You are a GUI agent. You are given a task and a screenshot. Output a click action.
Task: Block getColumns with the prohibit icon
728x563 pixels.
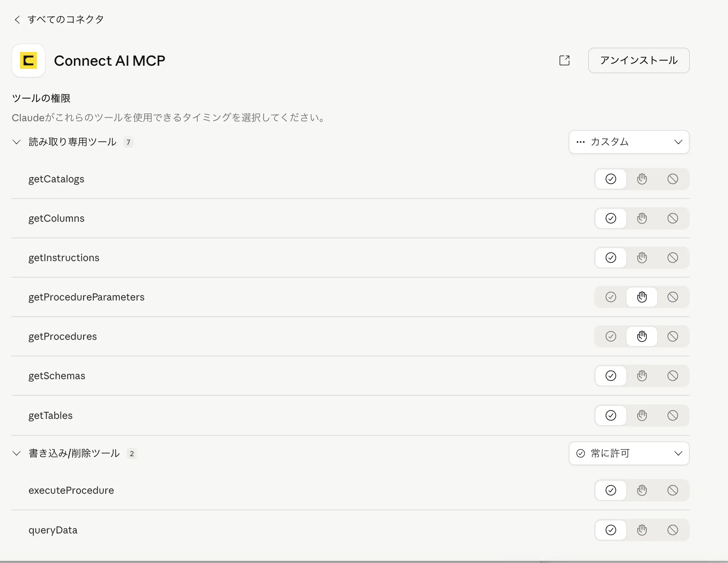[x=672, y=218]
